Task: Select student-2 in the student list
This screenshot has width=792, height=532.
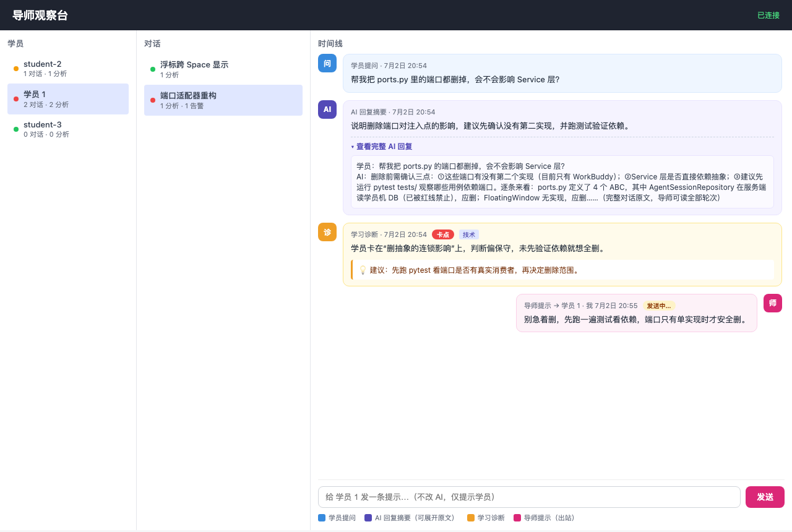Action: point(68,69)
